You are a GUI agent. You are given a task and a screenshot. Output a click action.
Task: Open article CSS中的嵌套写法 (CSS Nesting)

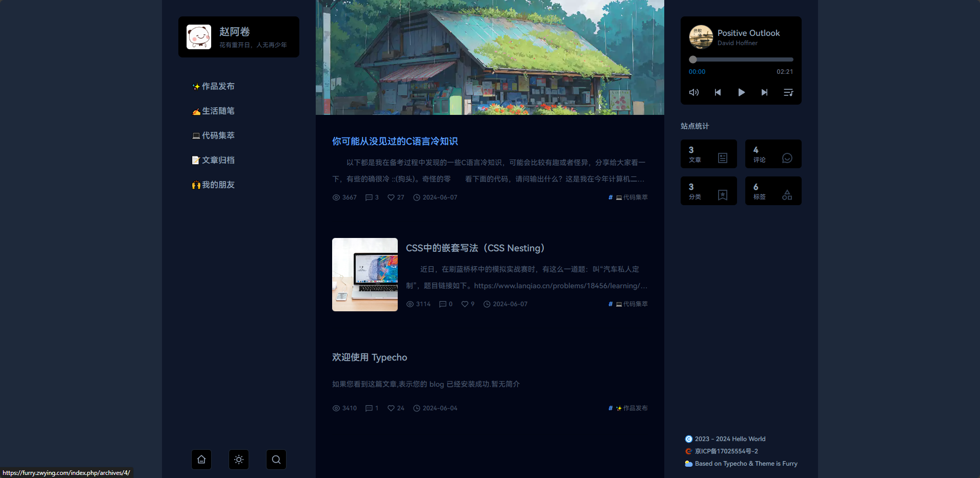[475, 248]
